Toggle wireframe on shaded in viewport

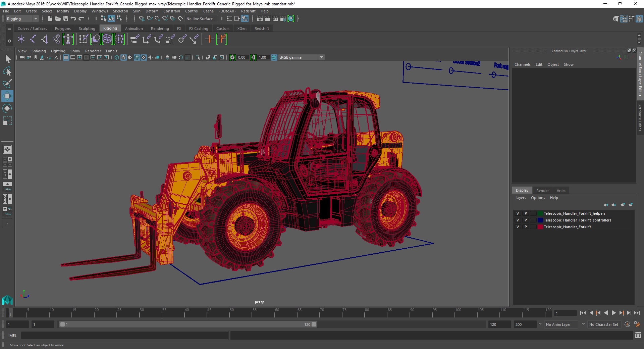pyautogui.click(x=137, y=57)
